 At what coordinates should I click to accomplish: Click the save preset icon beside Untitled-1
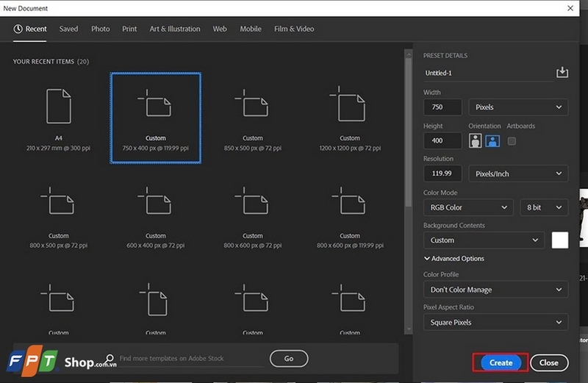coord(562,73)
